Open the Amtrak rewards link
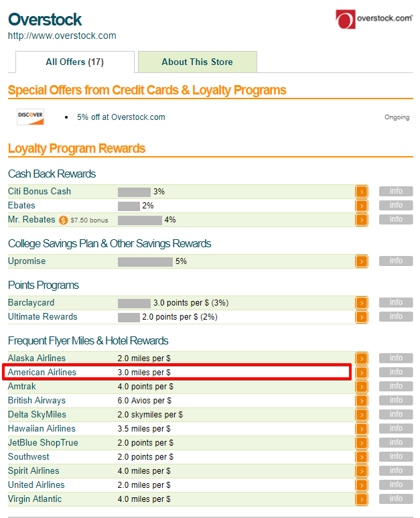Viewport: 420px width, 518px height. tap(22, 386)
